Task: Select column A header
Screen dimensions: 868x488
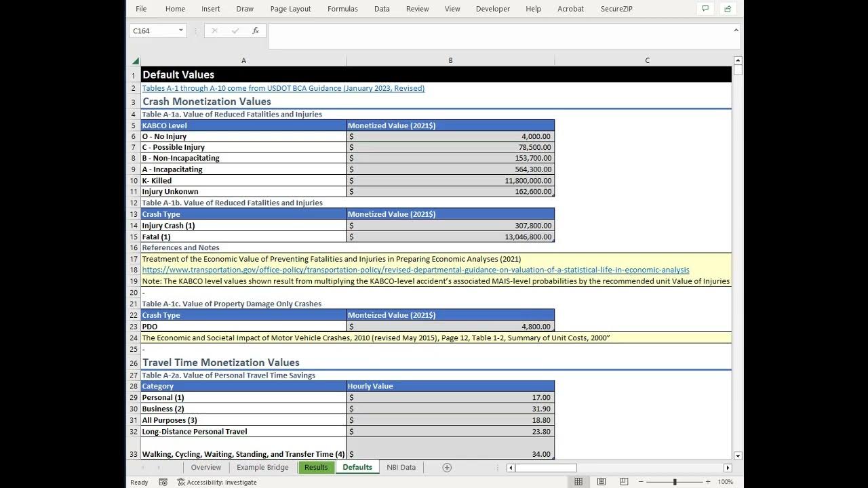Action: click(243, 60)
